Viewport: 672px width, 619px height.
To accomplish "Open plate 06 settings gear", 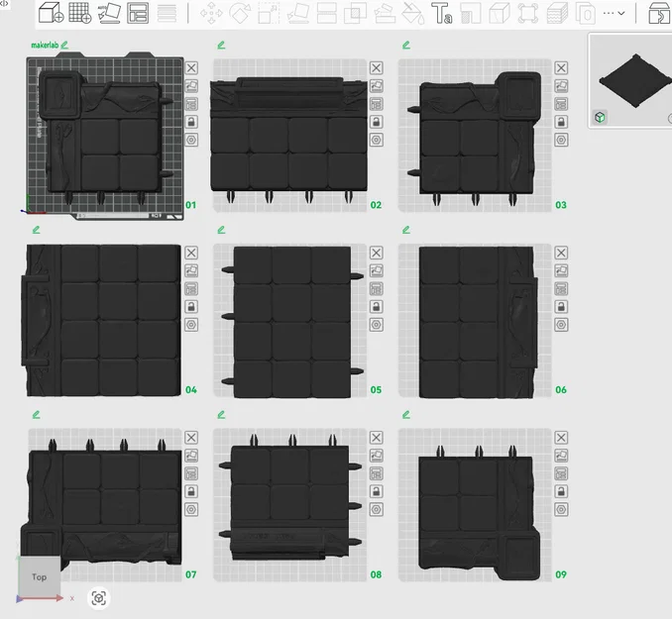I will pyautogui.click(x=561, y=325).
